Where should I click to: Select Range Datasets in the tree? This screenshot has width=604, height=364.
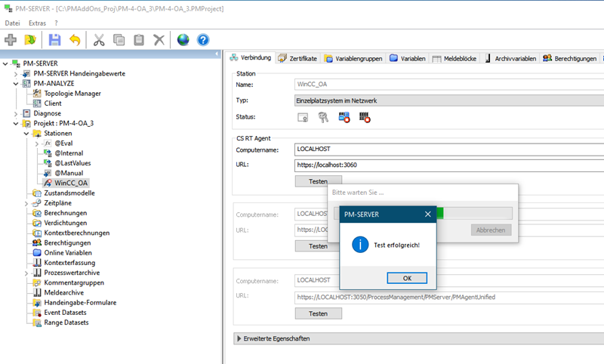point(66,322)
